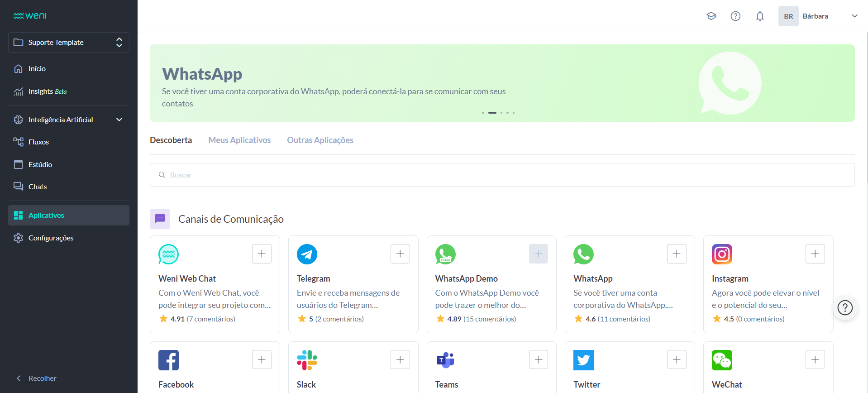The image size is (868, 393).
Task: Open the WhatsApp banner
Action: (x=502, y=83)
